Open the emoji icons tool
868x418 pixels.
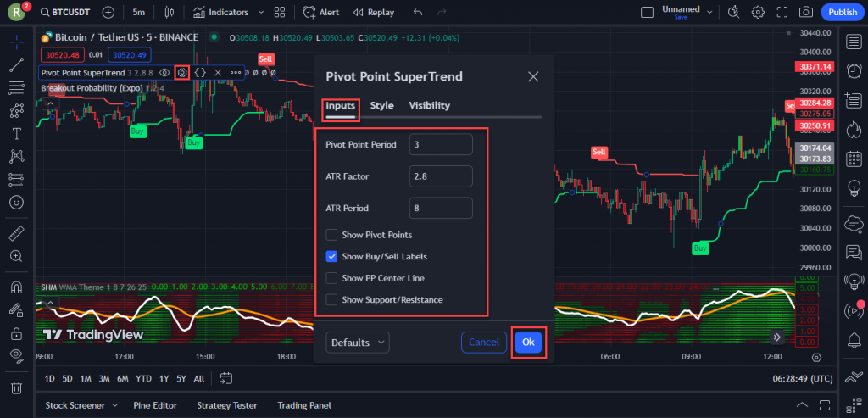17,202
